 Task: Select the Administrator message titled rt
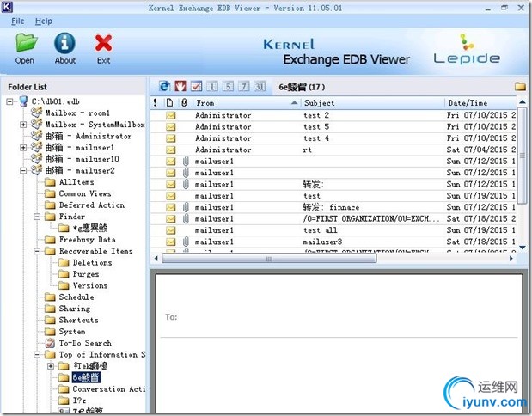(x=333, y=150)
